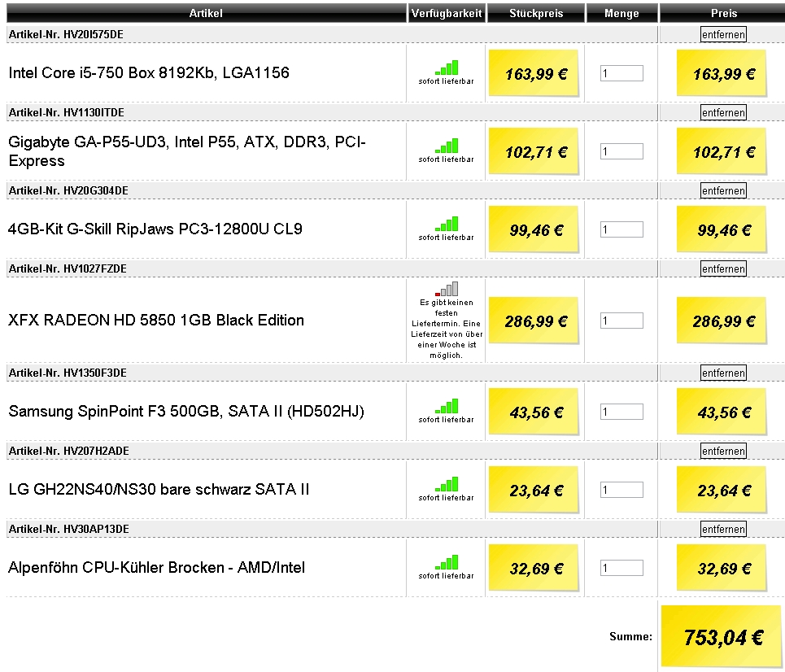
Task: Click the Menge column header
Action: pos(621,13)
